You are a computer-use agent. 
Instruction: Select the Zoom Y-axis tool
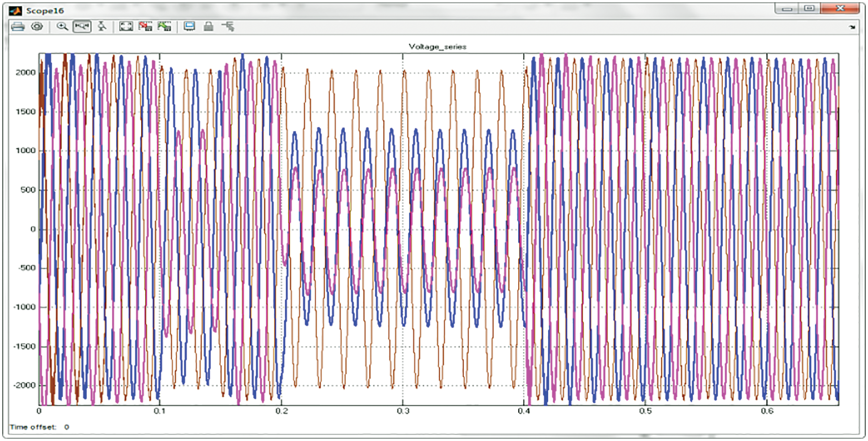click(102, 27)
